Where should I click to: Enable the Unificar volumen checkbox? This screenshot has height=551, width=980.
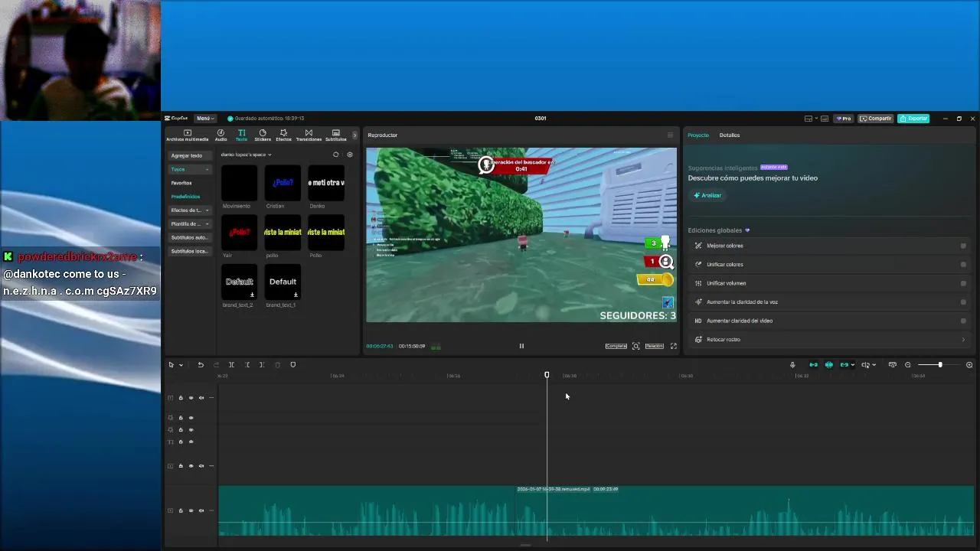point(963,283)
